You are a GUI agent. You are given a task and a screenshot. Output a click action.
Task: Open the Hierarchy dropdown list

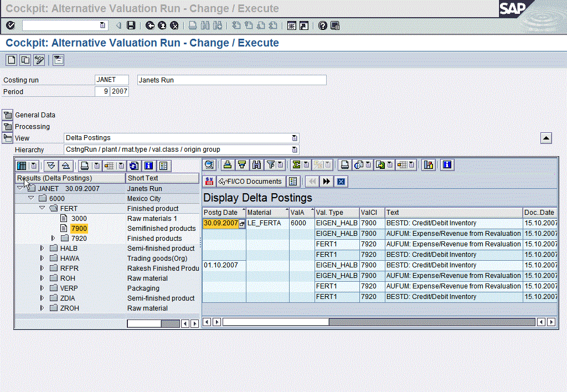[x=295, y=149]
